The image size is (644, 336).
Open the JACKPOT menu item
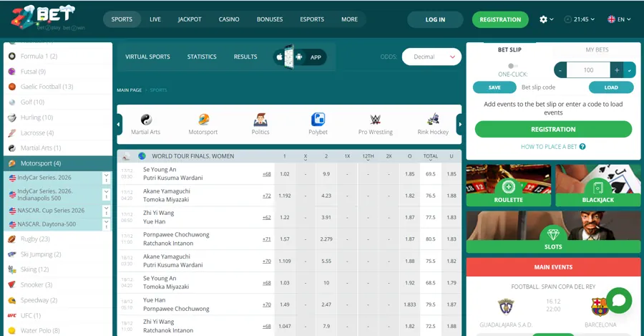(190, 19)
